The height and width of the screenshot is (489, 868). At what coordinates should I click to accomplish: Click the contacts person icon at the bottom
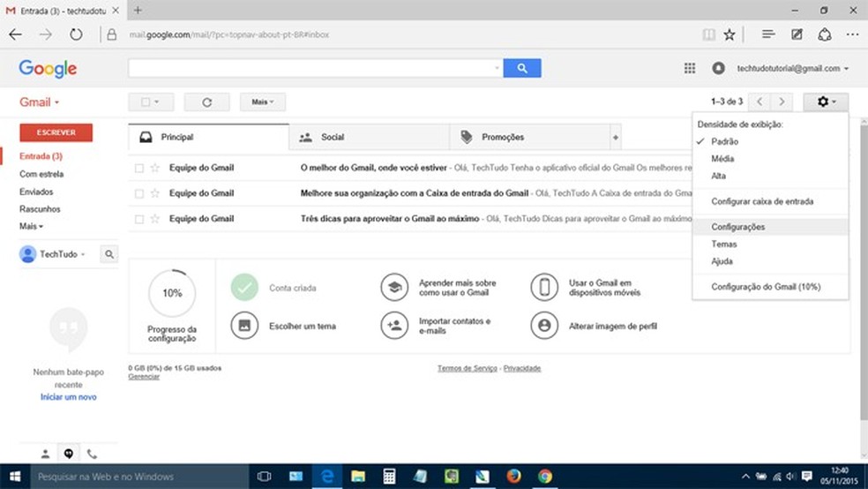click(x=45, y=454)
